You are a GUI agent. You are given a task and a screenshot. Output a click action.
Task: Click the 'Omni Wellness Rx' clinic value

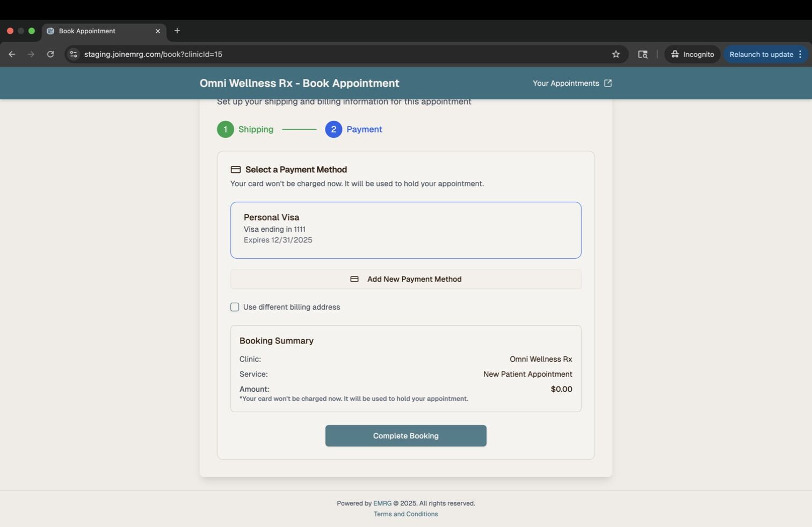click(541, 359)
